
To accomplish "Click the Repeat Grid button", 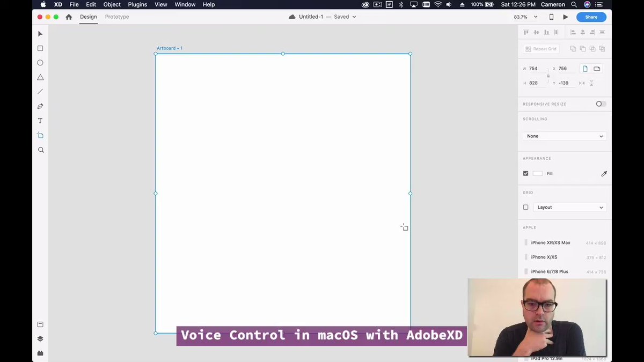I will point(541,49).
